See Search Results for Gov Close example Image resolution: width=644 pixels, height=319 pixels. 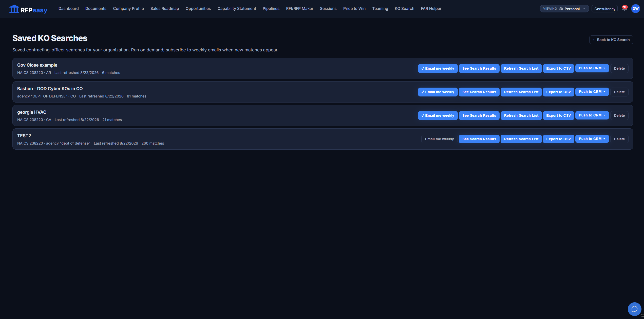(x=479, y=68)
